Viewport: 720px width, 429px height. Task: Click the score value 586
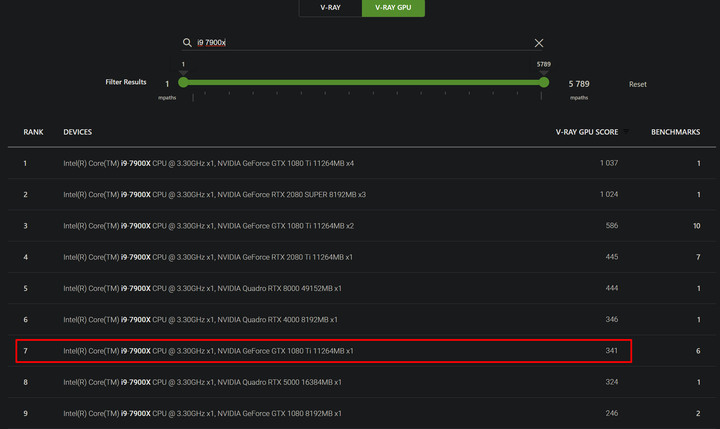612,226
